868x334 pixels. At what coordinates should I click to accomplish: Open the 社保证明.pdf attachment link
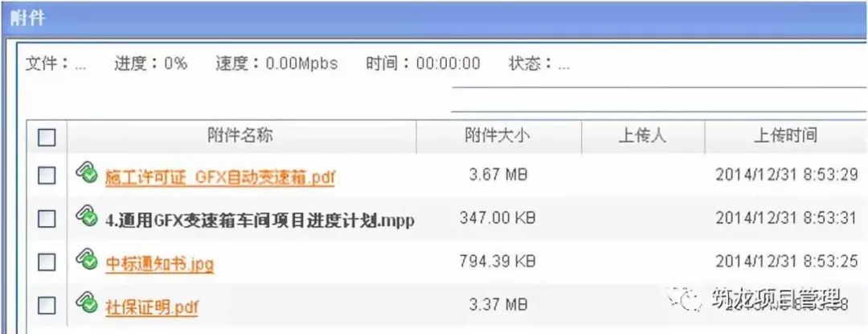(152, 305)
